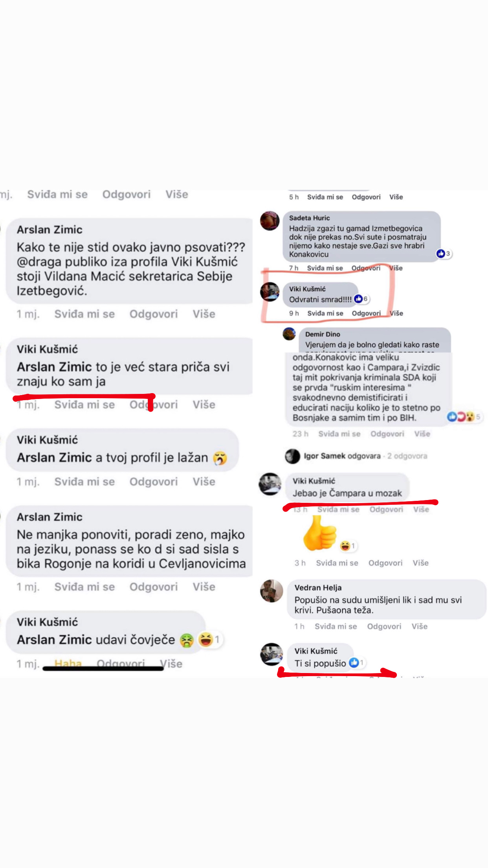Open Sadeta Huric's profile picture

[270, 221]
